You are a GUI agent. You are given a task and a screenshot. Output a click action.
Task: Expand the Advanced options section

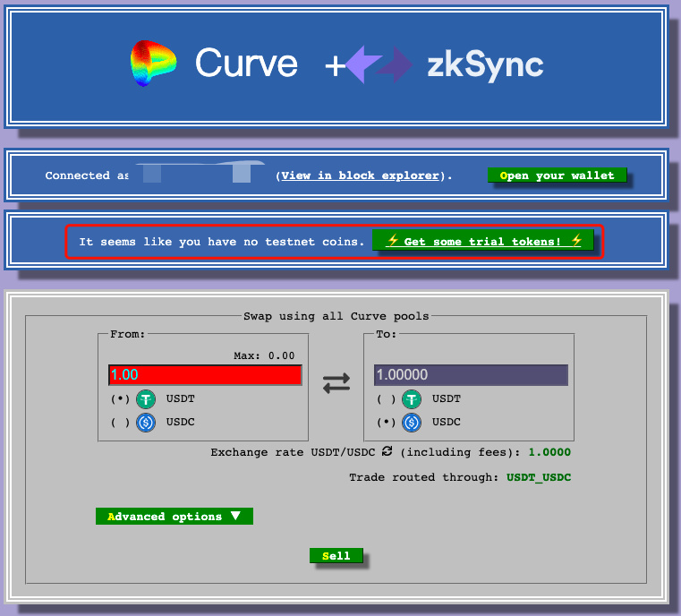[174, 517]
